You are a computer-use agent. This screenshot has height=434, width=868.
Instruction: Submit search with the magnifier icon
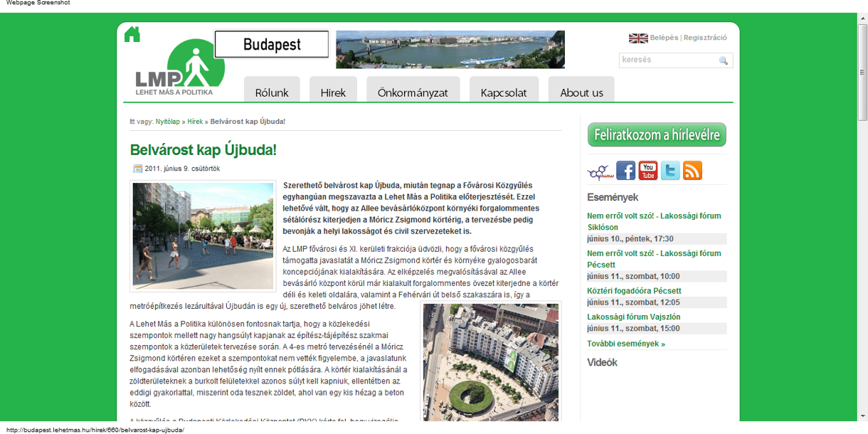[x=724, y=60]
